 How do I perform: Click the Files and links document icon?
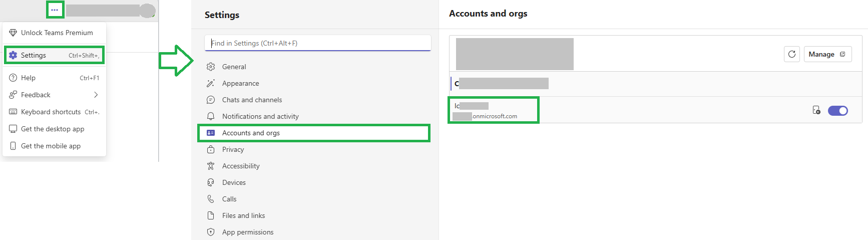211,215
